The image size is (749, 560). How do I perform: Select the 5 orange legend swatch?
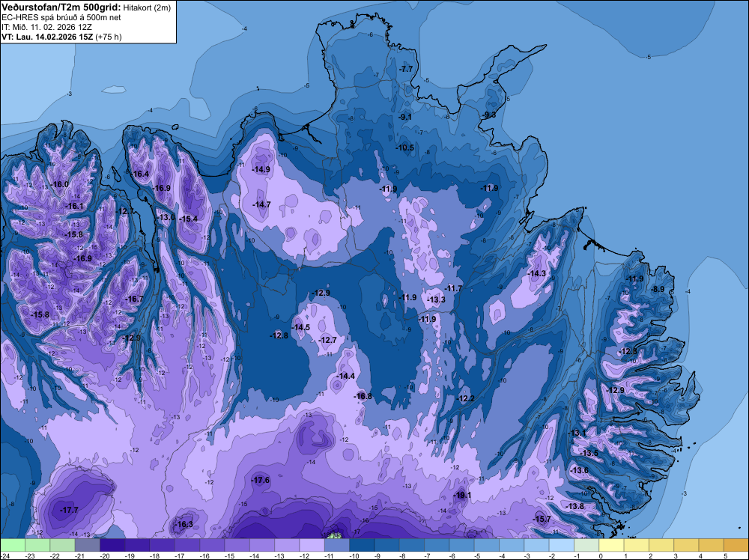coord(736,545)
